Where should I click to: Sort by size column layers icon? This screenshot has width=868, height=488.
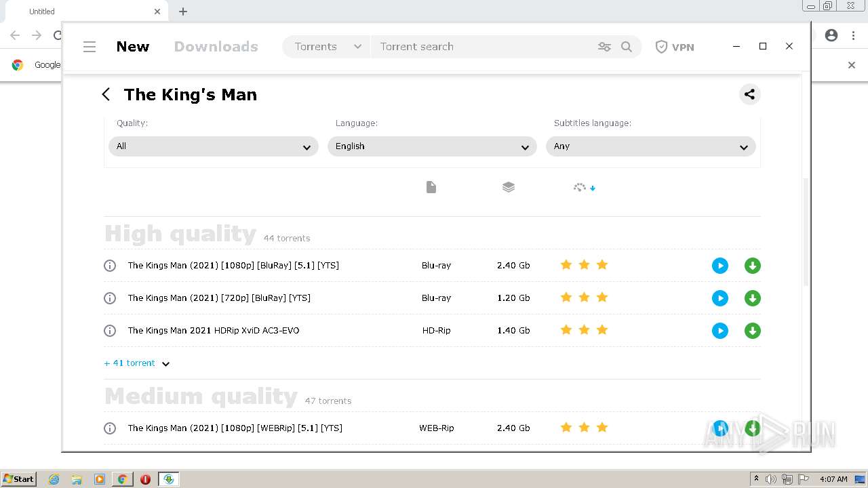[509, 187]
